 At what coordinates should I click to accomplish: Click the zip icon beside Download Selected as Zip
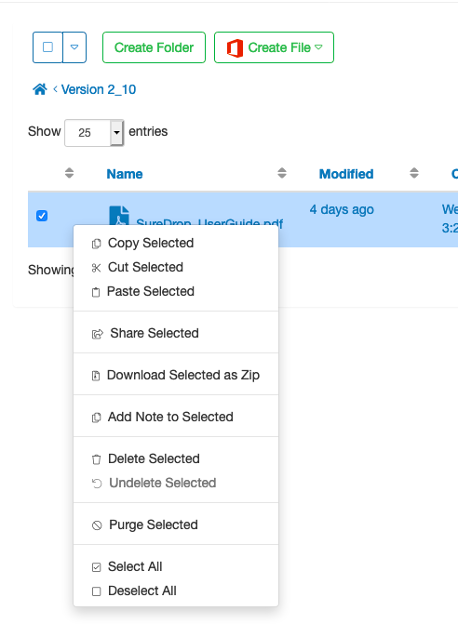[96, 376]
